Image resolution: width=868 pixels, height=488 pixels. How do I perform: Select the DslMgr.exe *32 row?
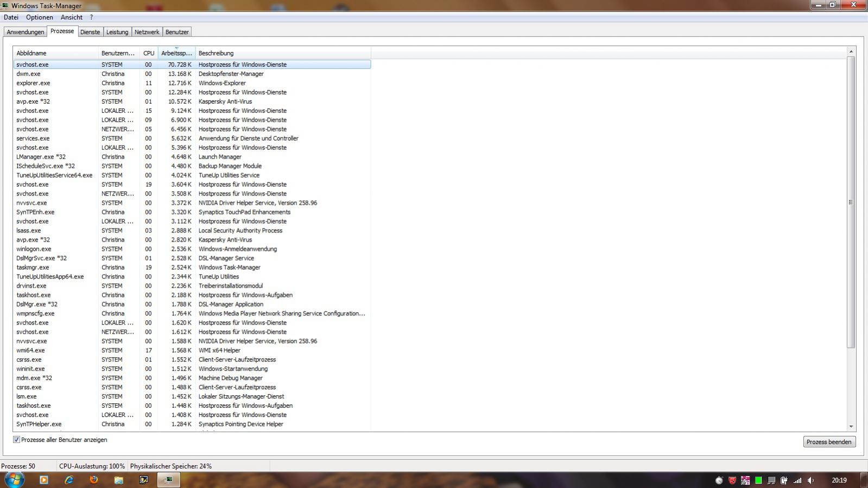pos(192,305)
